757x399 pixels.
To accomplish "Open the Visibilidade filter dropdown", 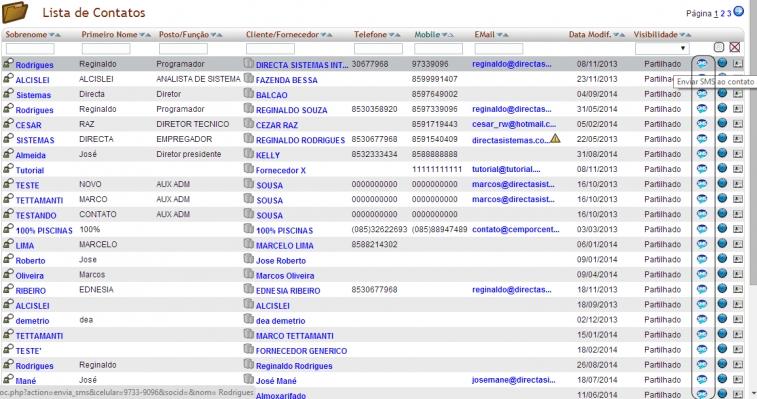I will point(662,48).
